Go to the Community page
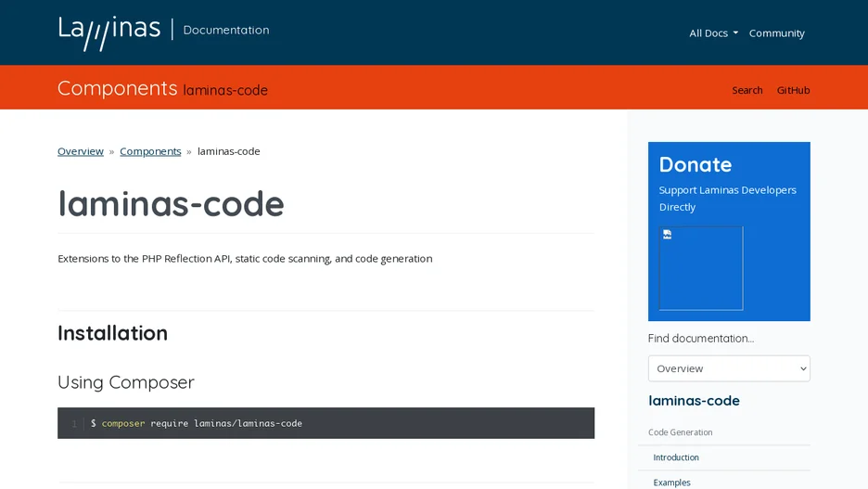 [777, 33]
